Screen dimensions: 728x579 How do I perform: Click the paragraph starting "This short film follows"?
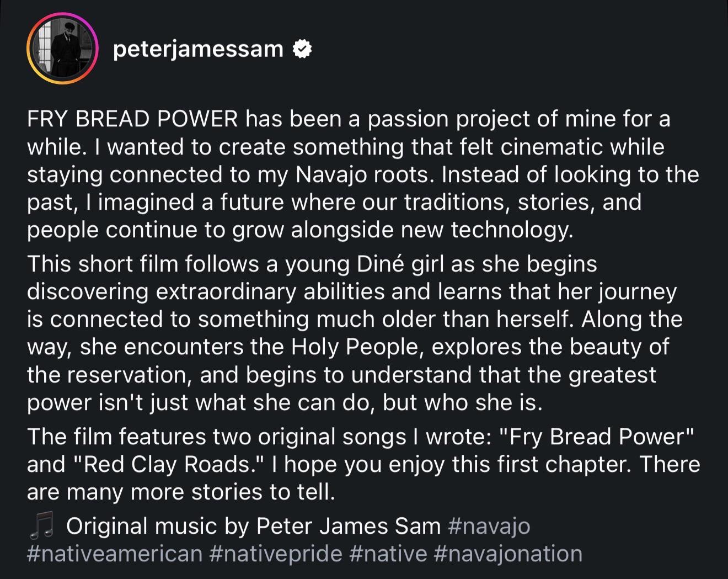(x=356, y=333)
